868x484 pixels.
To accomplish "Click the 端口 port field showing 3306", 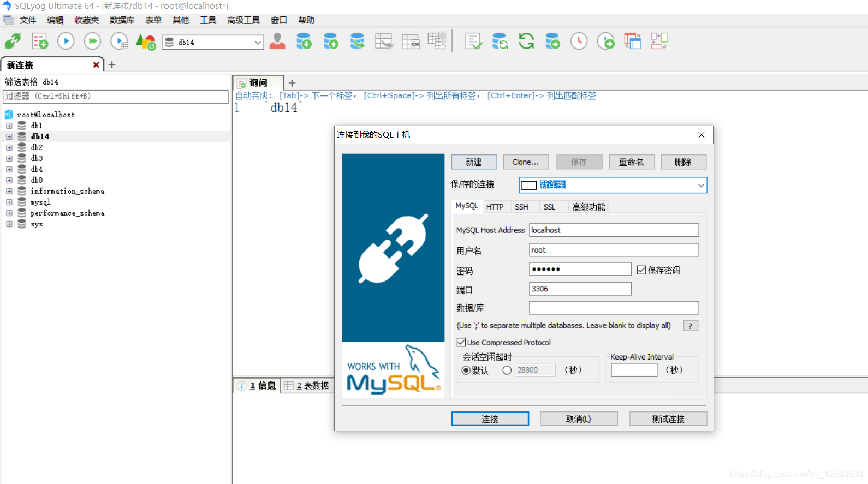I will 580,289.
